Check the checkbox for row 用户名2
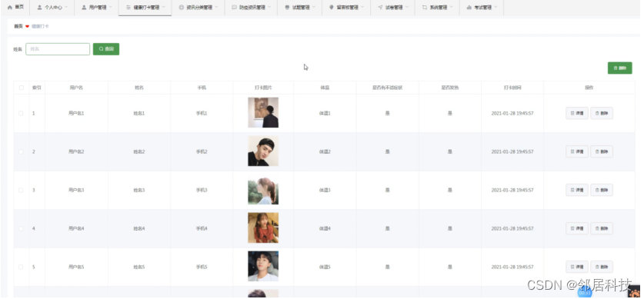644x299 pixels. pyautogui.click(x=21, y=151)
